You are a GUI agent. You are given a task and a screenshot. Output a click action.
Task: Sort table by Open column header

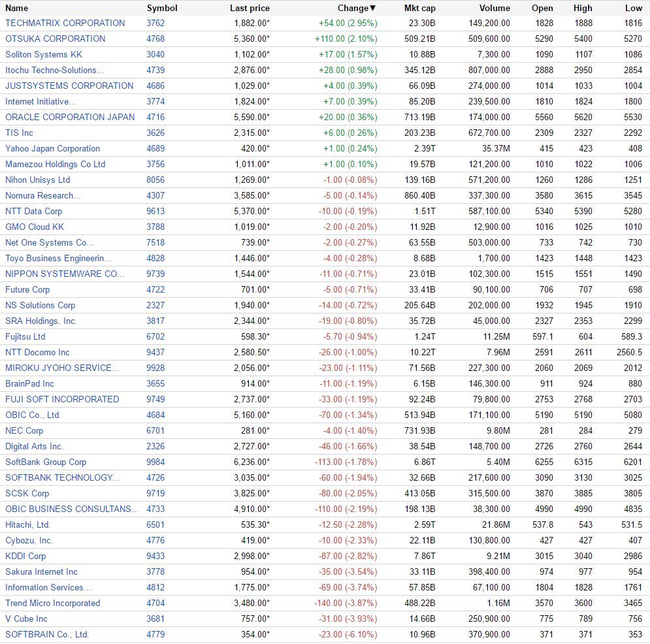[542, 8]
